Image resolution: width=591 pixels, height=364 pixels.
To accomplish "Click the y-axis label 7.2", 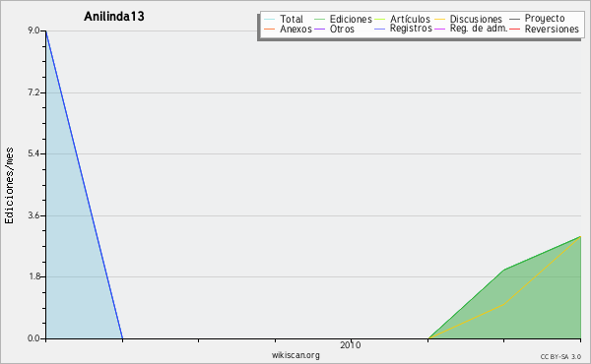I will tap(33, 92).
